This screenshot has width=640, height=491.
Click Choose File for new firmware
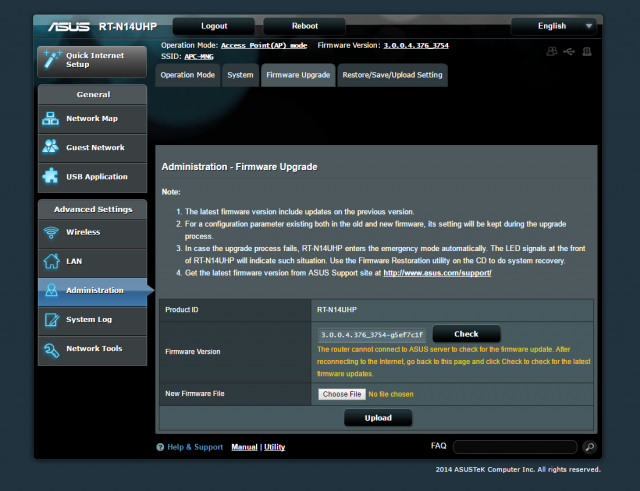(x=341, y=394)
